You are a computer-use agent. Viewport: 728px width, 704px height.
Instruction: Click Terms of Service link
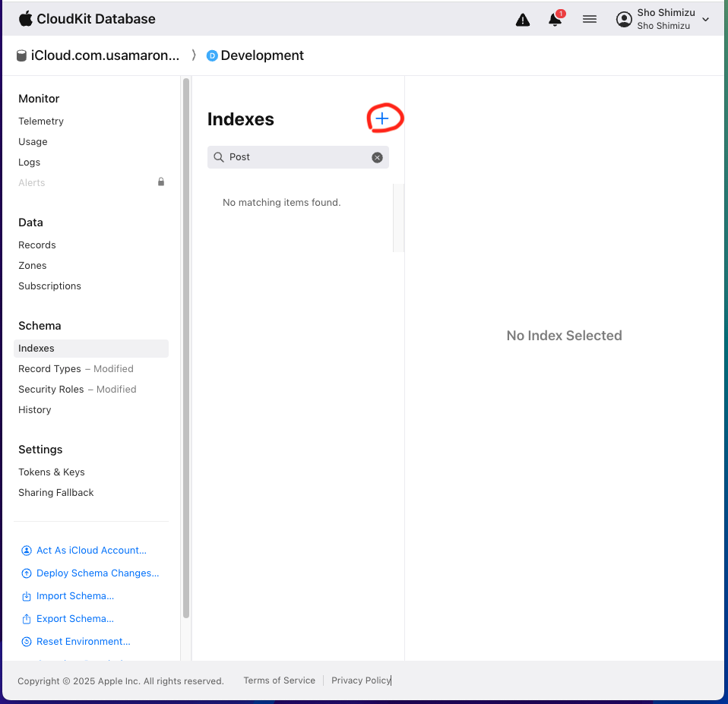(279, 680)
